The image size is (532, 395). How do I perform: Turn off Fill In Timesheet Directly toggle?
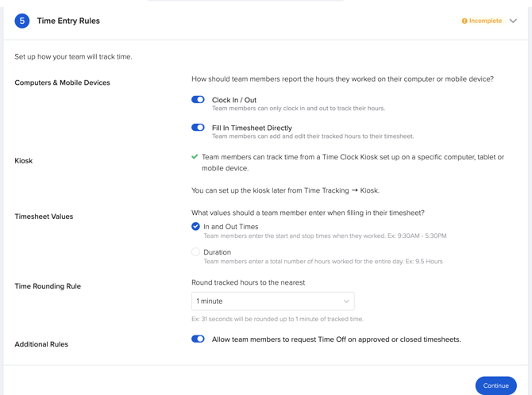[198, 127]
